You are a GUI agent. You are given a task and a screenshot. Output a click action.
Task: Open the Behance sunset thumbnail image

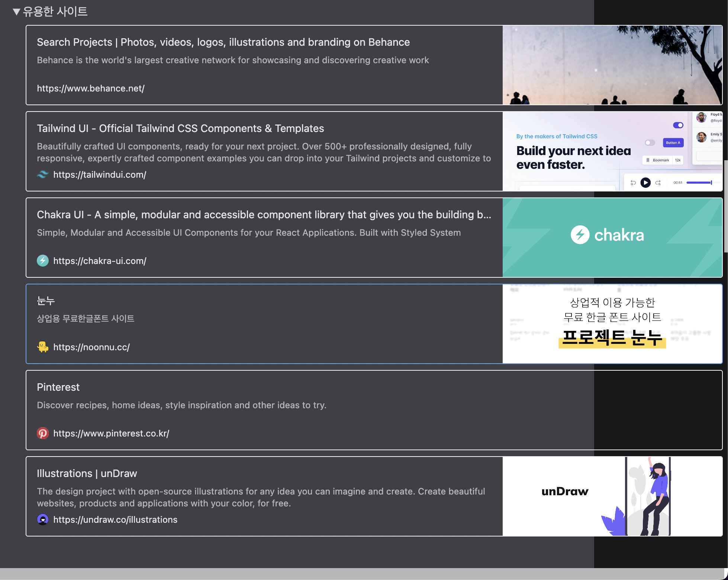pyautogui.click(x=612, y=65)
